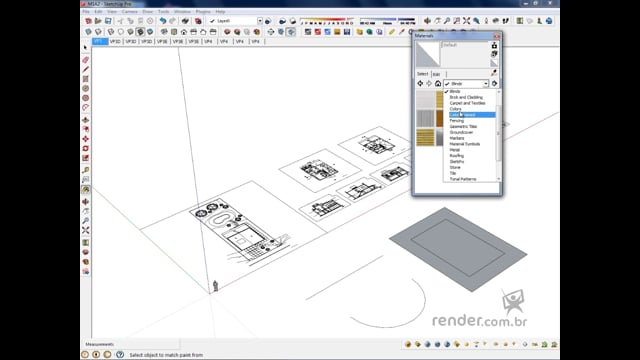Toggle the shaded with textures style icon
Image resolution: width=640 pixels, height=360 pixels.
(x=140, y=32)
